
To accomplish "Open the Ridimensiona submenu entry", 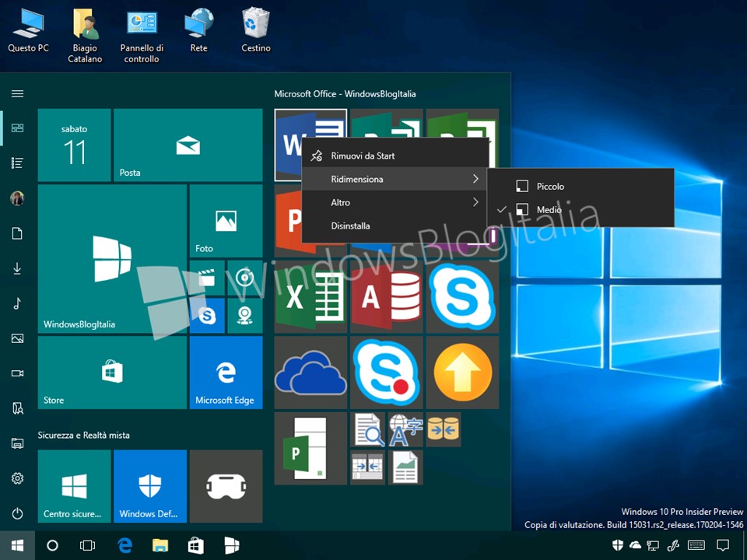I will click(395, 179).
